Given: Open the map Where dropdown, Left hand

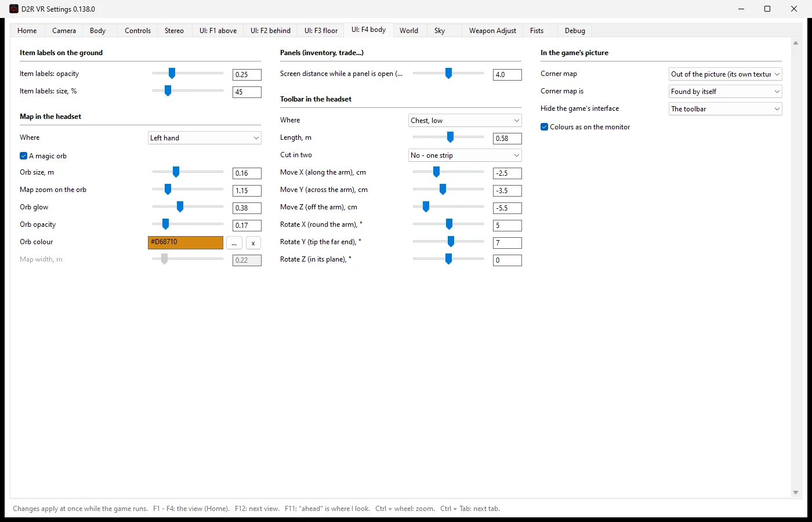Looking at the screenshot, I should pos(205,138).
